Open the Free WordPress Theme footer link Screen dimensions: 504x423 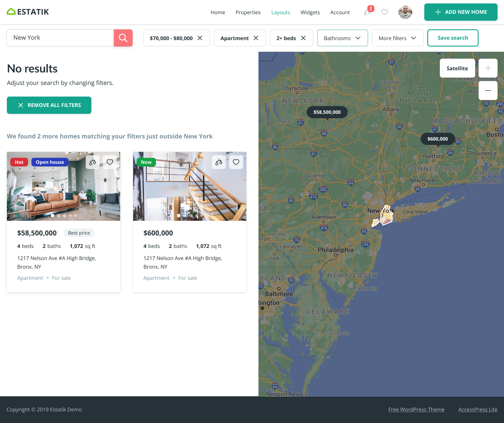coord(416,409)
